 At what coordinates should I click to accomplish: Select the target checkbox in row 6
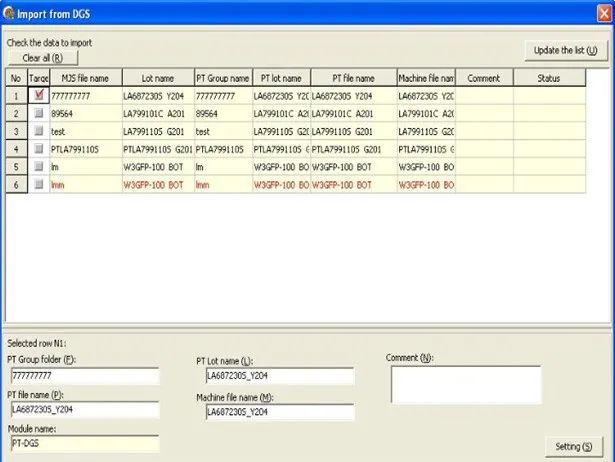[x=39, y=185]
